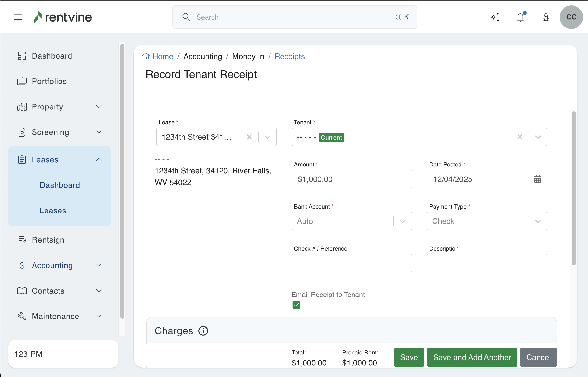Click the Save and Add Another button

(x=472, y=357)
